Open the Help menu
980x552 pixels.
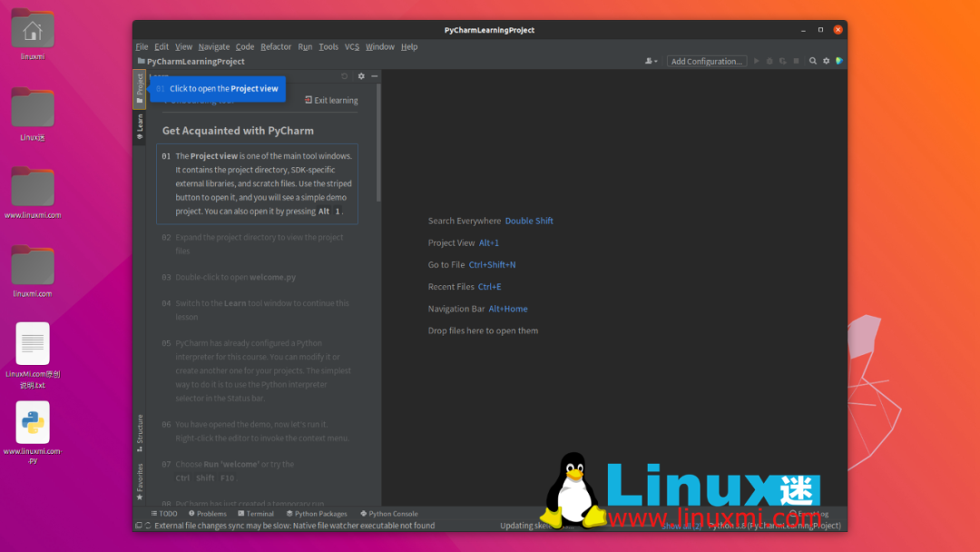tap(409, 47)
